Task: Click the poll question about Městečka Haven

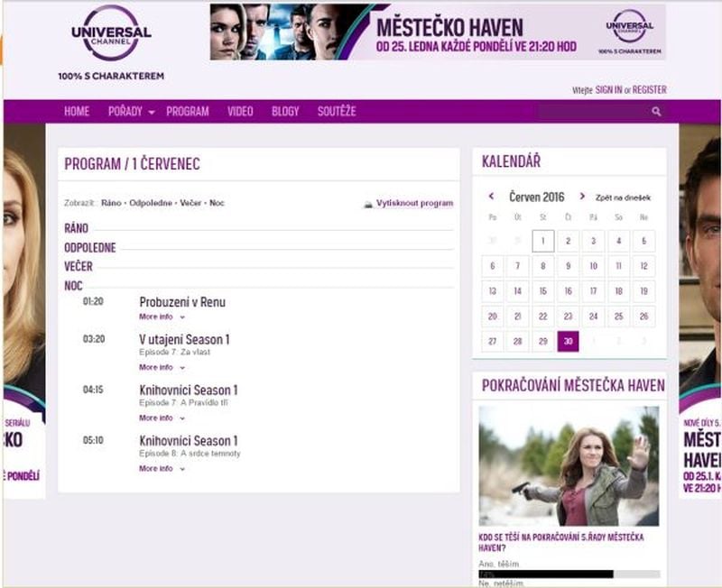Action: point(560,542)
